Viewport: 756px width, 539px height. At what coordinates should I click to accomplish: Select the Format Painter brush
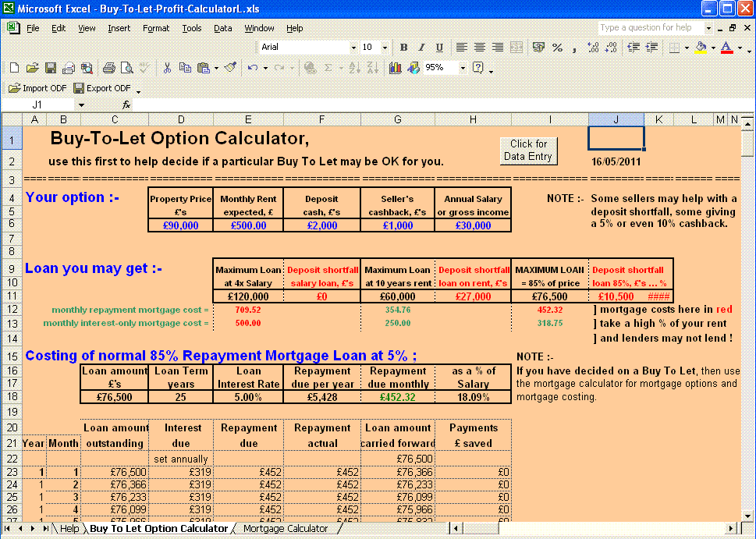[x=230, y=68]
